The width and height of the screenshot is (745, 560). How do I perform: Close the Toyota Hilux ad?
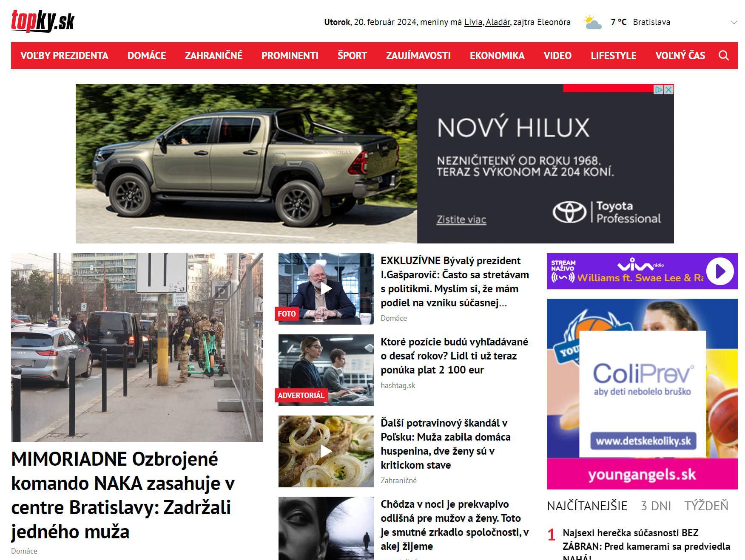[669, 90]
